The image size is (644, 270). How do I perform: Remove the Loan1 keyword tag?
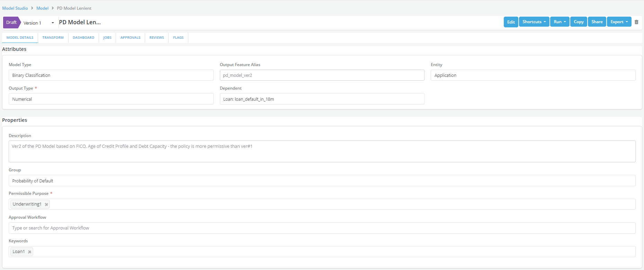pyautogui.click(x=30, y=252)
